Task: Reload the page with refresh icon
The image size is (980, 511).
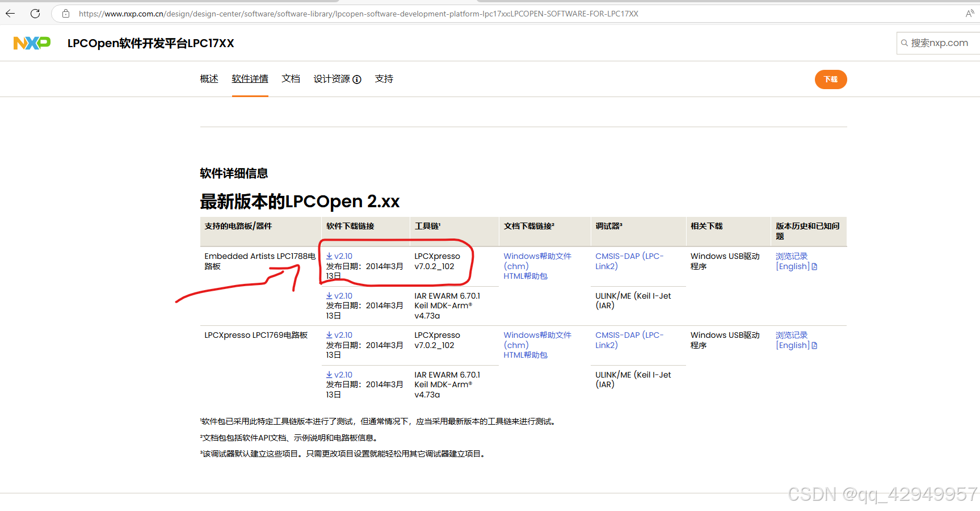Action: [x=35, y=14]
